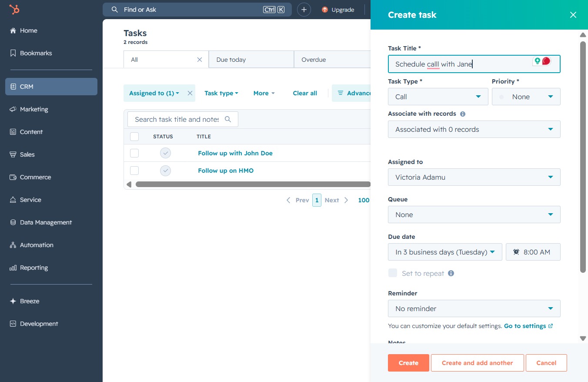Close the Create task panel
The width and height of the screenshot is (588, 382).
pyautogui.click(x=573, y=15)
